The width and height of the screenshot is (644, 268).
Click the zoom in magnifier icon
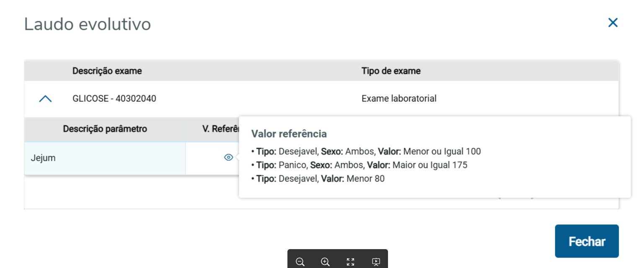tap(325, 262)
